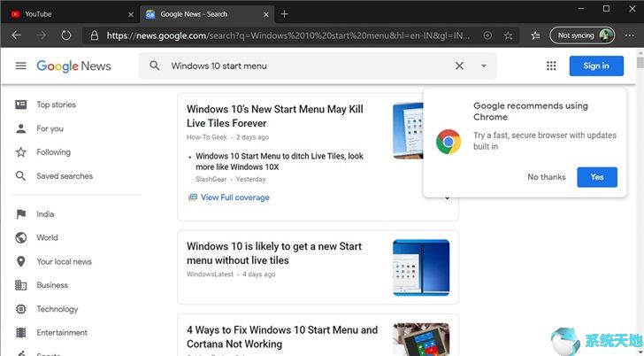Image resolution: width=644 pixels, height=356 pixels.
Task: Open the For you section
Action: (50, 128)
